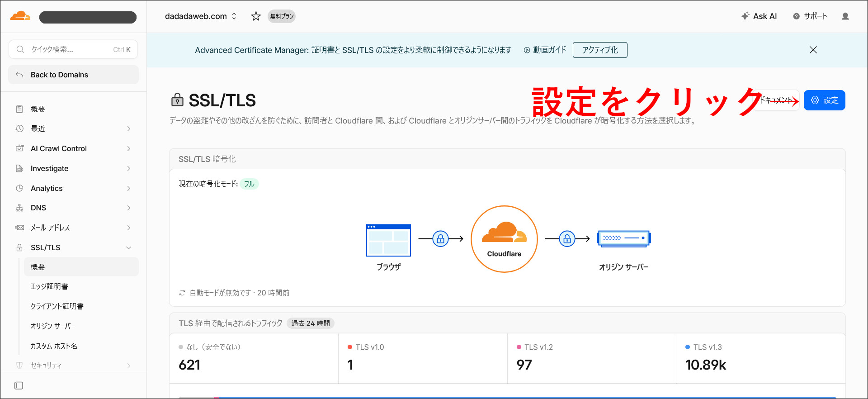Click the SSL/TLS page title lock icon
Image resolution: width=868 pixels, height=399 pixels.
(177, 100)
